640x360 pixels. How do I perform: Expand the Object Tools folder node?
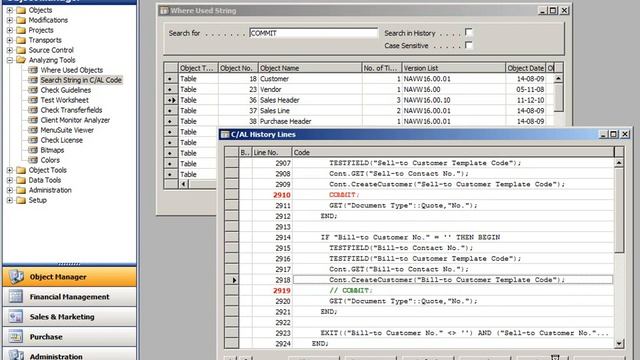click(x=10, y=170)
